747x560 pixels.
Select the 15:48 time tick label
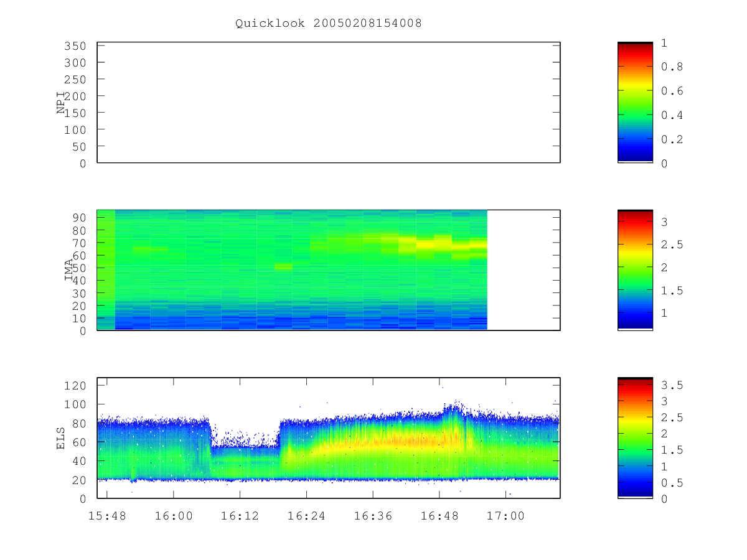click(106, 516)
